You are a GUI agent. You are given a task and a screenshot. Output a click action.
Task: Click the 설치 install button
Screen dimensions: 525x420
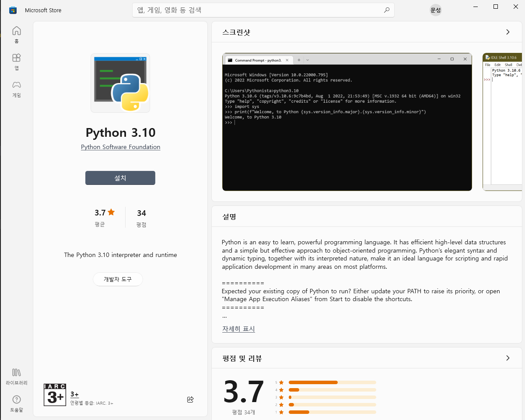[x=120, y=178]
